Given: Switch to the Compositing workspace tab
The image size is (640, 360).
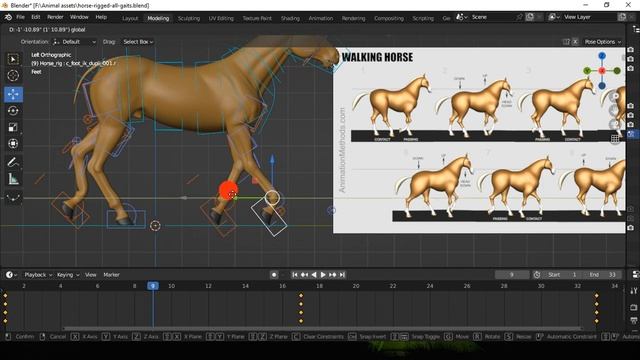Looking at the screenshot, I should click(x=389, y=18).
